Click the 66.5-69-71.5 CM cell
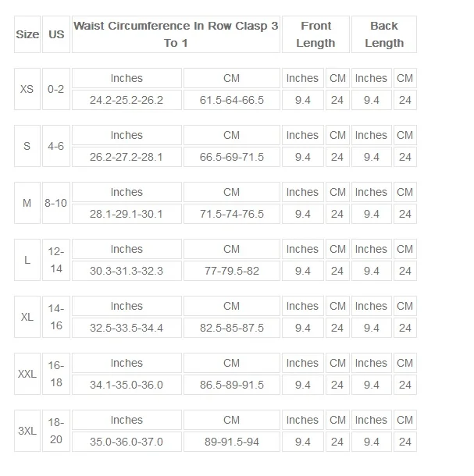Screen dimensions: 474x476 (x=232, y=157)
